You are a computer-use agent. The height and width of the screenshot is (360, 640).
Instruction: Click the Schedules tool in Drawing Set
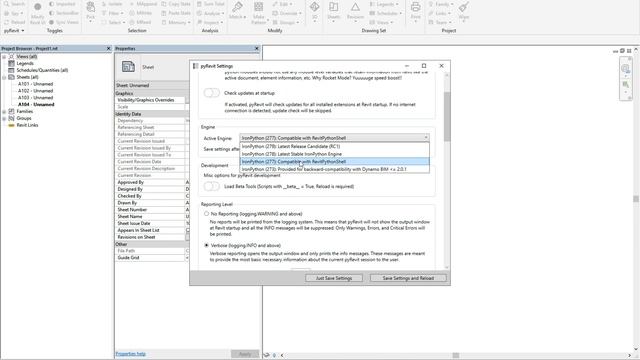(385, 13)
